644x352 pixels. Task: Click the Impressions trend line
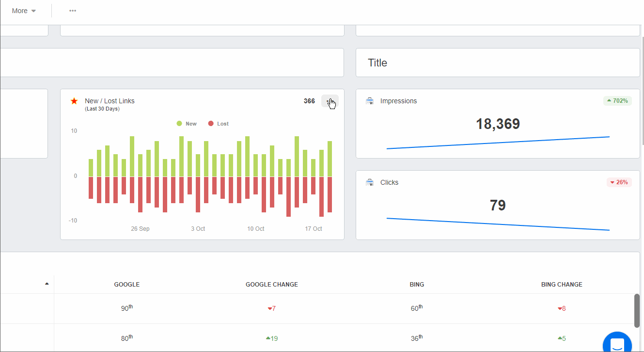click(498, 143)
